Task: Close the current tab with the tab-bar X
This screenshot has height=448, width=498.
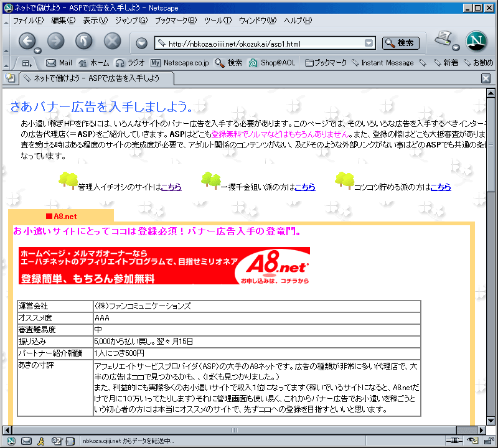Action: click(486, 78)
